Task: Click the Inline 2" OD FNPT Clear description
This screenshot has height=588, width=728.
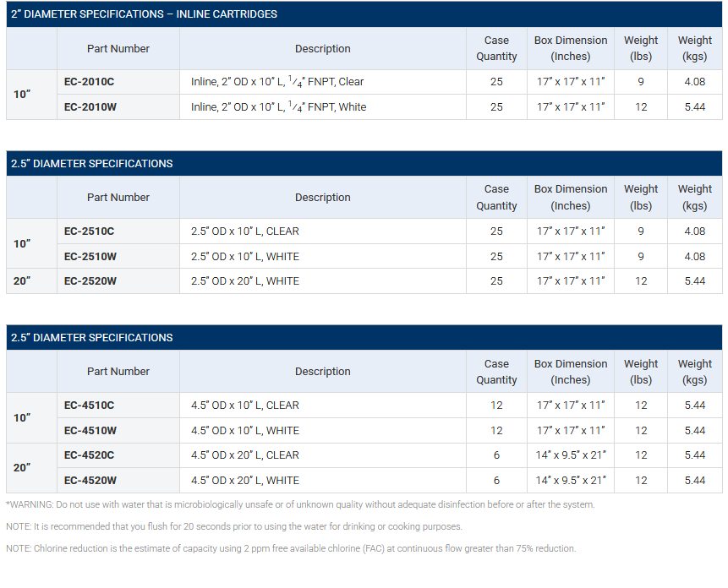Action: click(x=277, y=82)
